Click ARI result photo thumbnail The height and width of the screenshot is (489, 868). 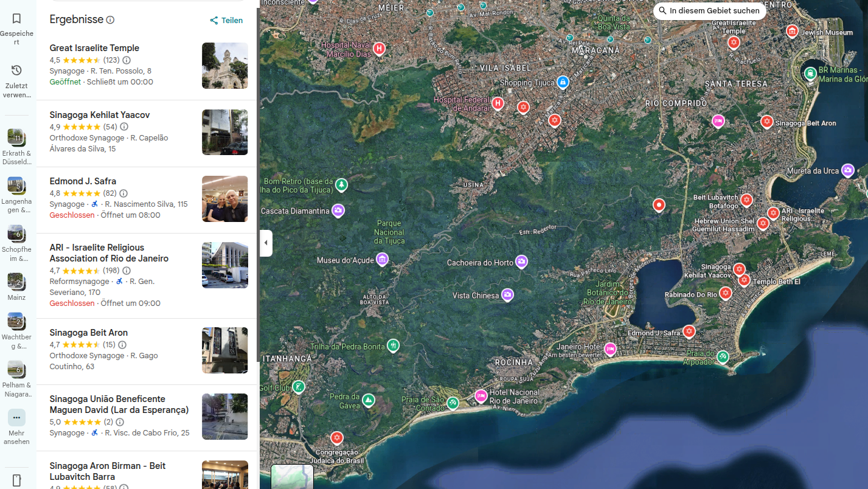[225, 265]
